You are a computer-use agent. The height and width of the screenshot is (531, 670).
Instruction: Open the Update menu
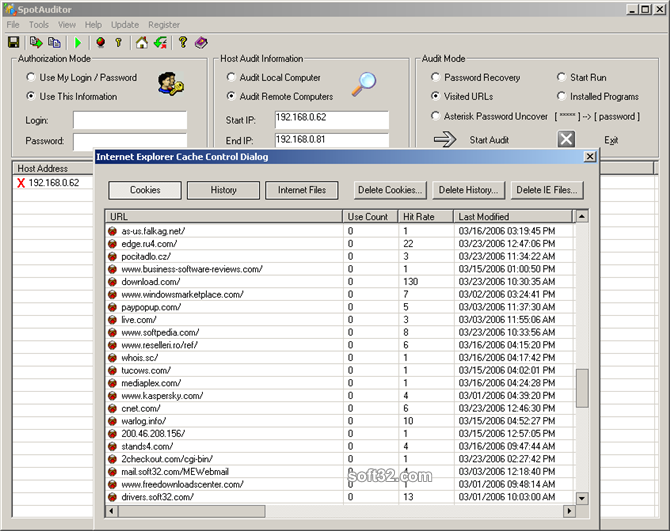[125, 25]
